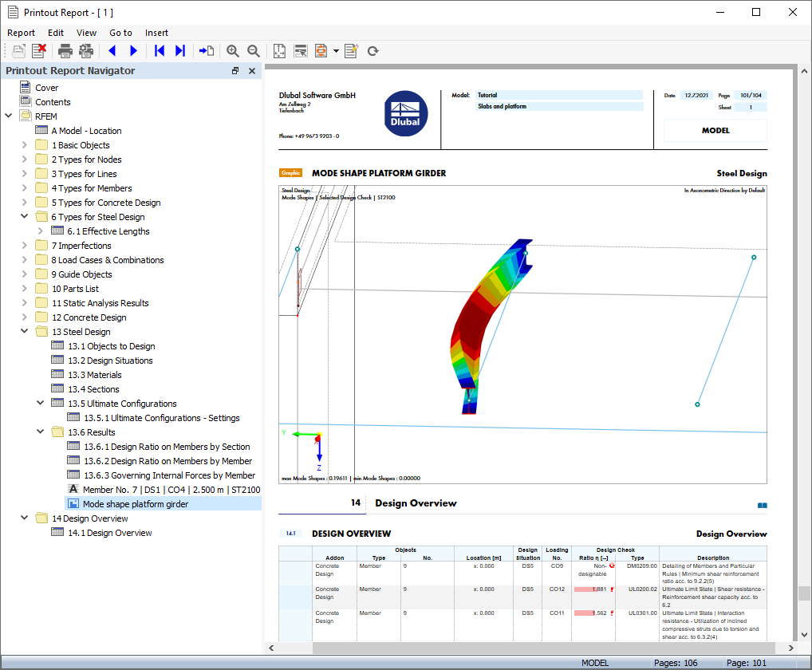Go to next page blue arrow
This screenshot has height=670, width=812.
tap(133, 51)
